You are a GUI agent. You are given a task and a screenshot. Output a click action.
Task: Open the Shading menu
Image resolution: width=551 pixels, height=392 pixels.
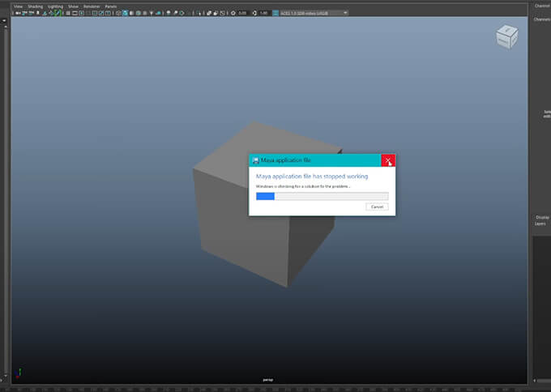point(35,6)
